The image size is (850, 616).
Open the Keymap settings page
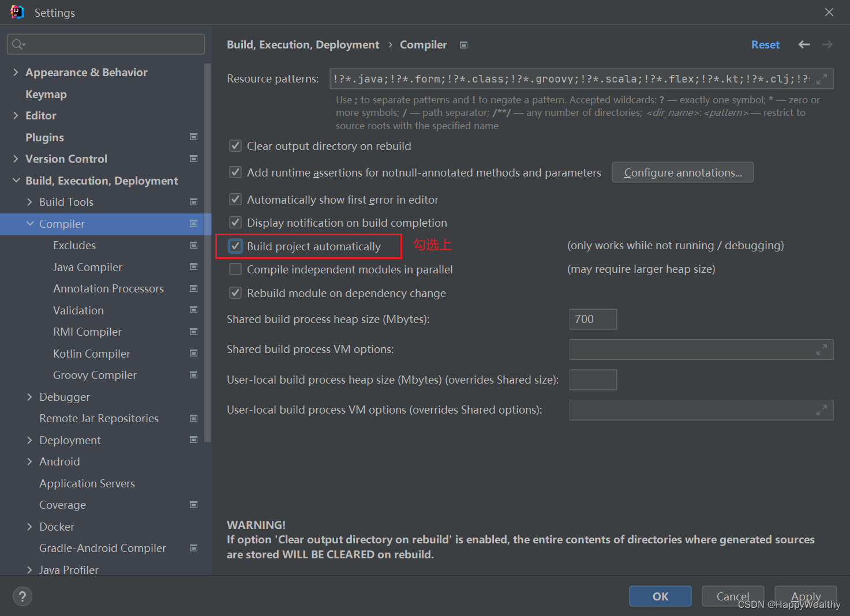click(46, 94)
